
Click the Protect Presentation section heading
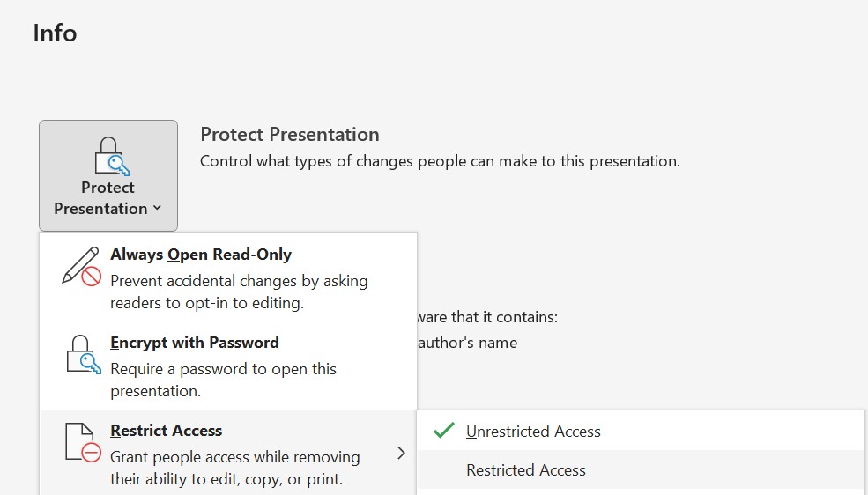[x=290, y=135]
